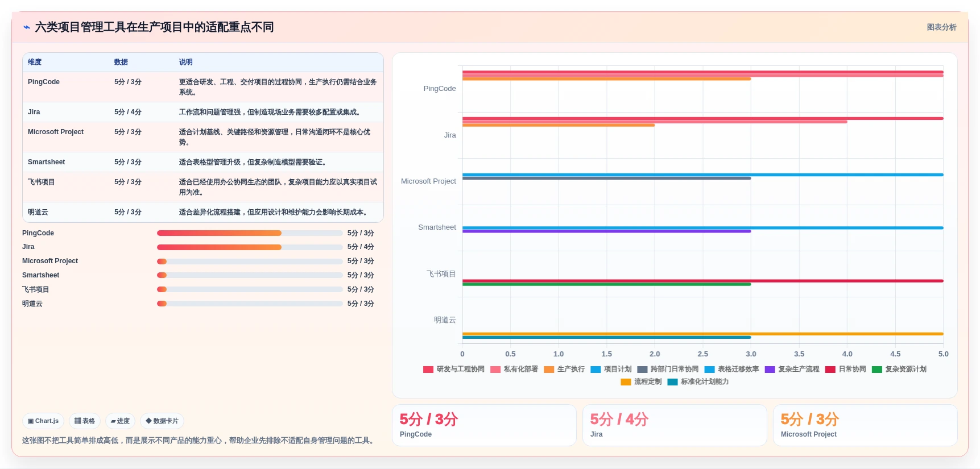980x469 pixels.
Task: Toggle the 日常协同 legend item
Action: (845, 370)
